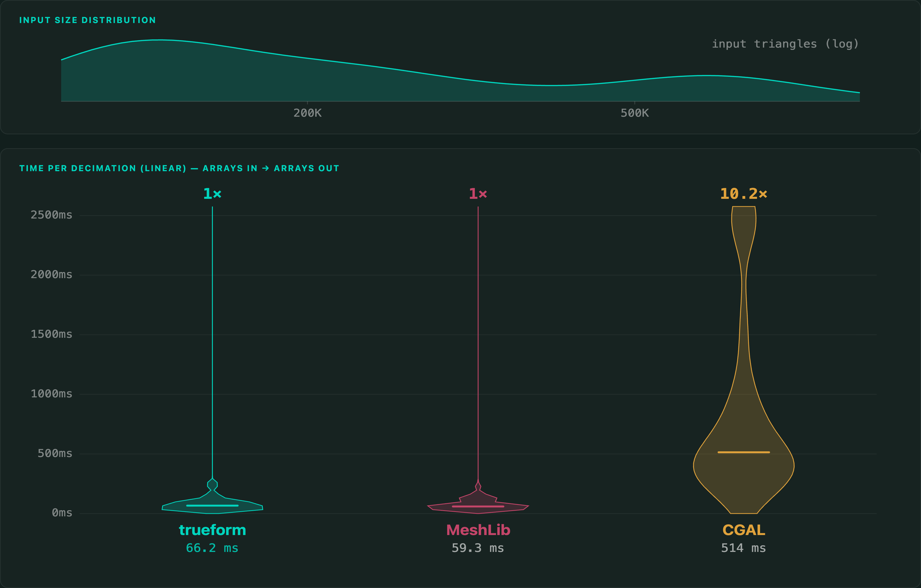Select the "200K" axis tick label

coord(308,113)
